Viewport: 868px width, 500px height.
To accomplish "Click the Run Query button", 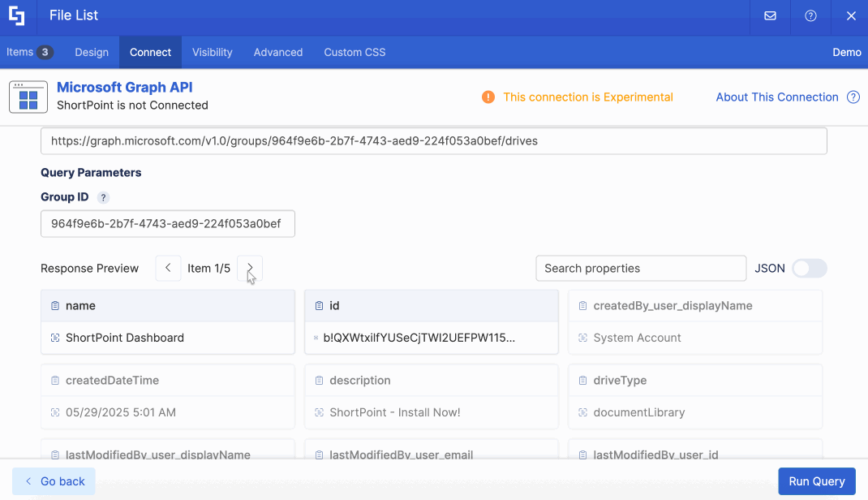I will tap(817, 481).
